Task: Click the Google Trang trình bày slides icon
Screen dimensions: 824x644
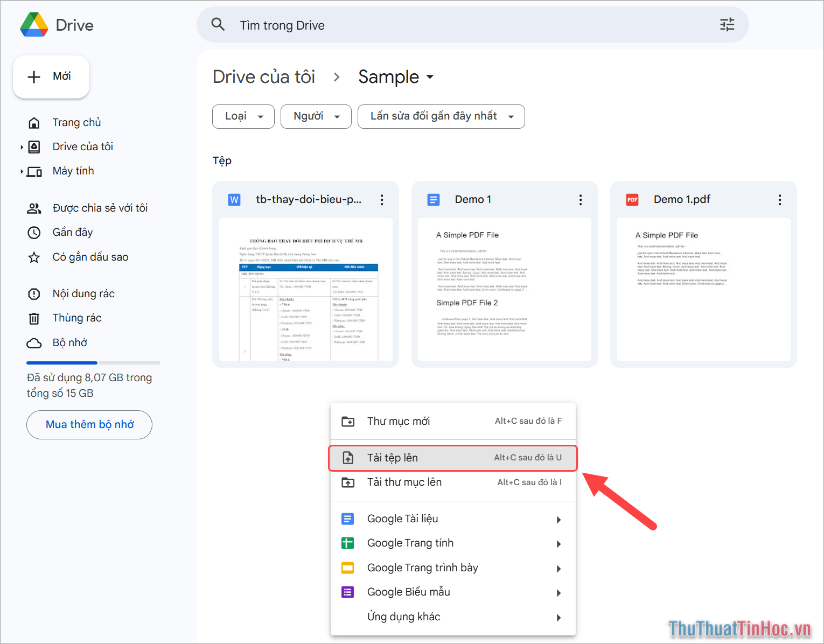Action: point(348,568)
